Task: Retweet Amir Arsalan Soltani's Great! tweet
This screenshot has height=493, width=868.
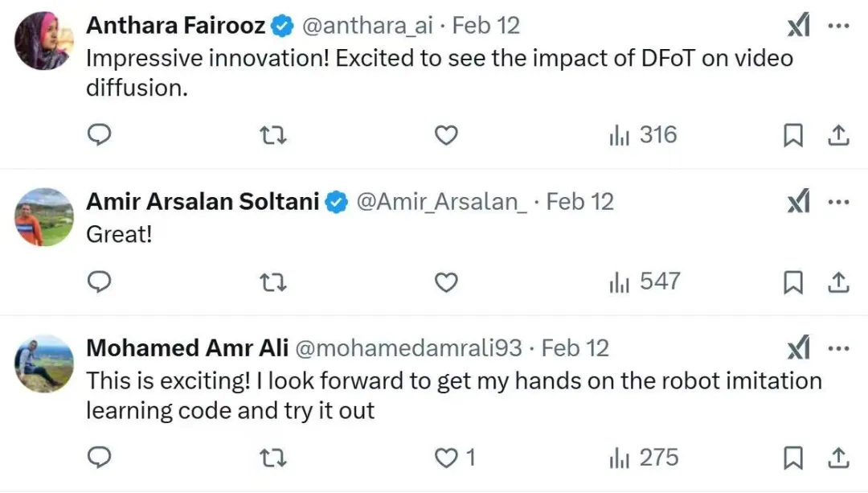Action: click(274, 282)
